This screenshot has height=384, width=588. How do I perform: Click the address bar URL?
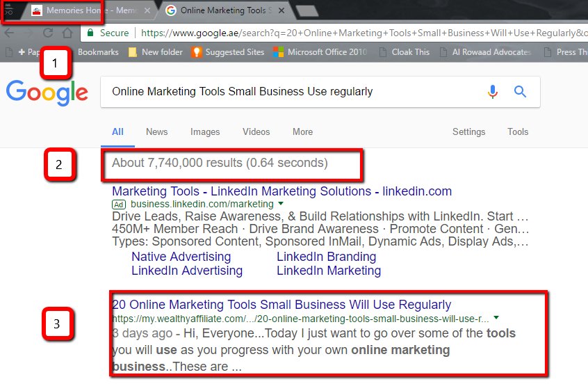(364, 33)
